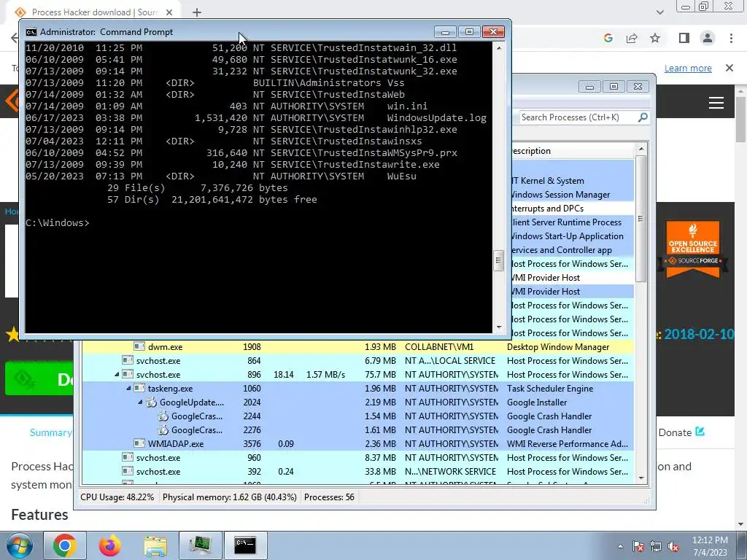Click the Command Prompt vertical scrollbar thumb

[499, 260]
